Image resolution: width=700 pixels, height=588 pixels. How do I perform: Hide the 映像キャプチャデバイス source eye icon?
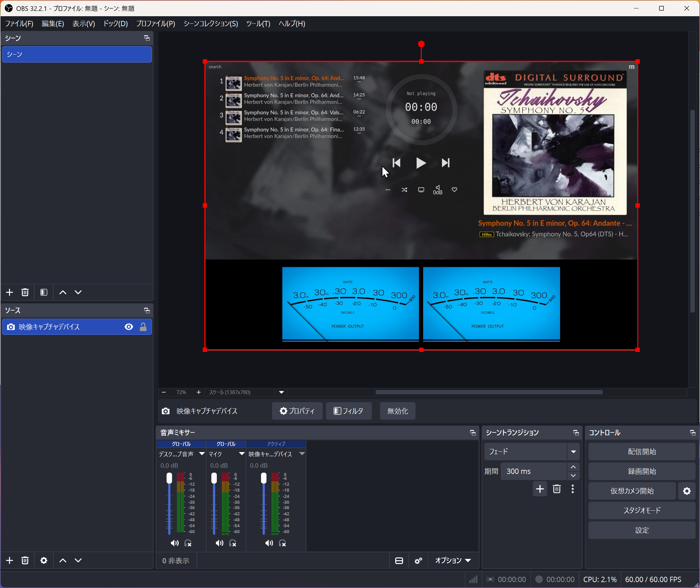tap(129, 327)
